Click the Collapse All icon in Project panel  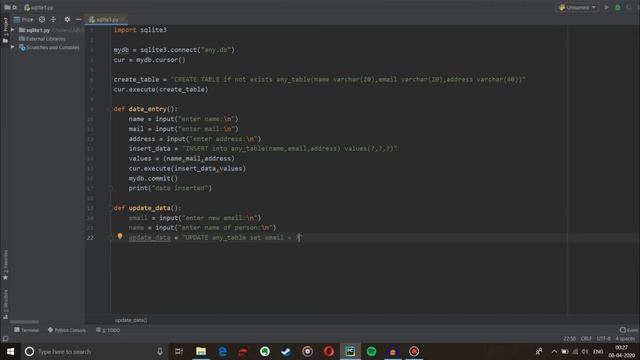pos(53,19)
